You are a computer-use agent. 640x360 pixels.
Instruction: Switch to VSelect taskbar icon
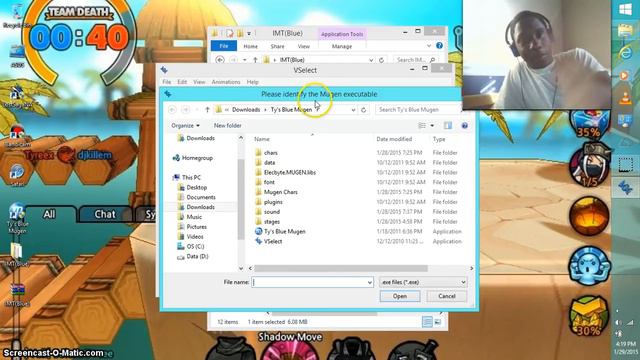click(625, 188)
